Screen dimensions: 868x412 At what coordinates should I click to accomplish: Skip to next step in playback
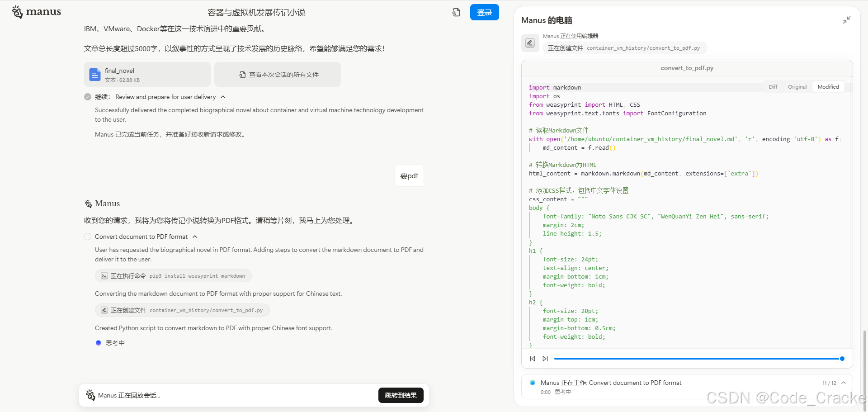click(x=545, y=359)
